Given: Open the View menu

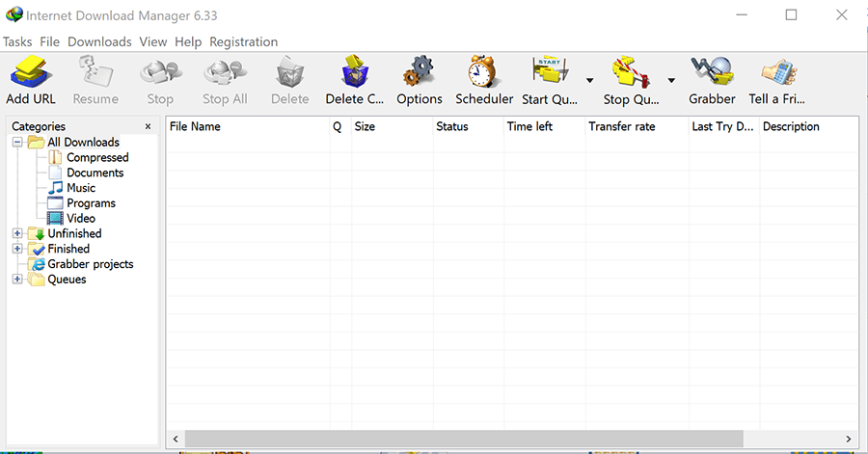Looking at the screenshot, I should point(152,42).
